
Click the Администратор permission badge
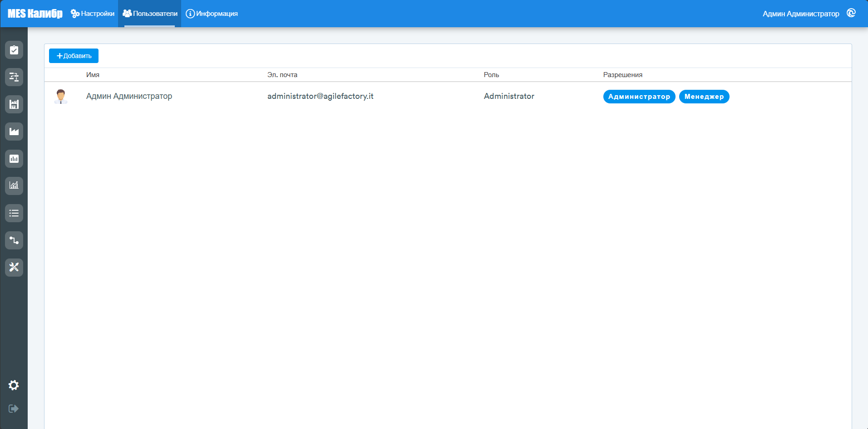[639, 97]
